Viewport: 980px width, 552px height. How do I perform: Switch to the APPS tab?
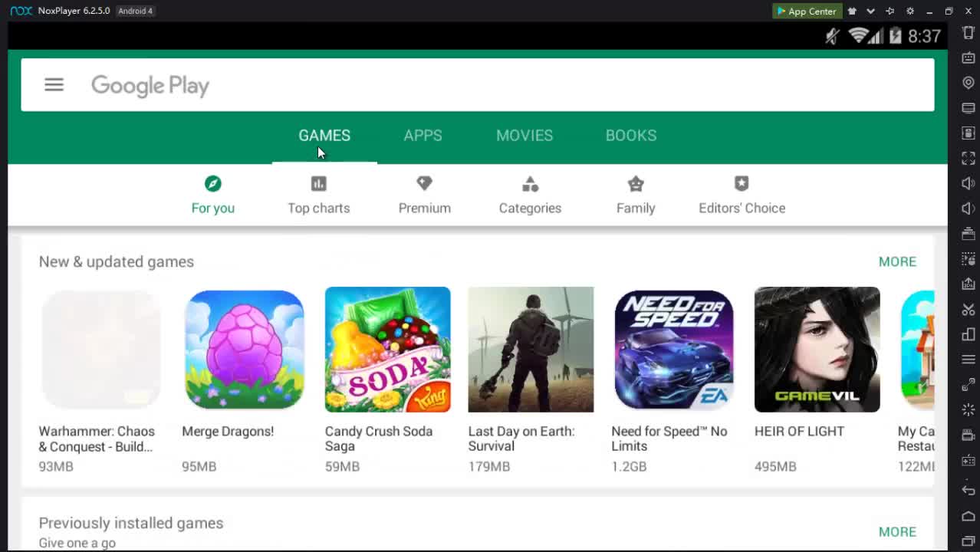tap(423, 135)
